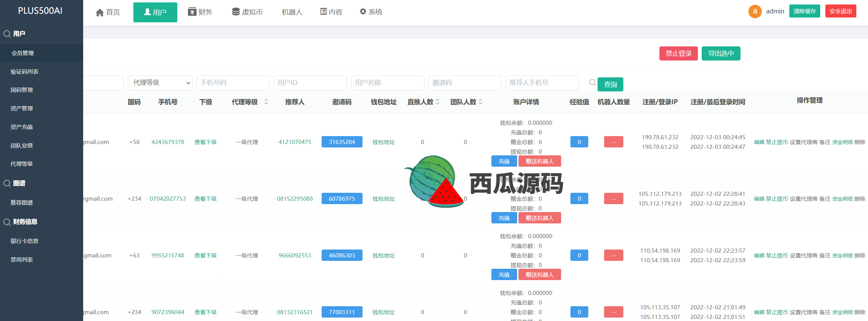Click phone number 07042027753
Viewport: 868px width, 321px height.
168,199
